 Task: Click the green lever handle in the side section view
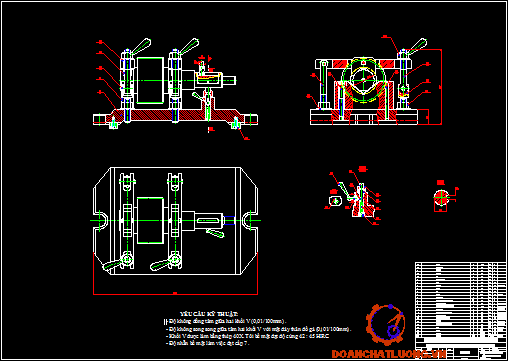tap(416, 47)
